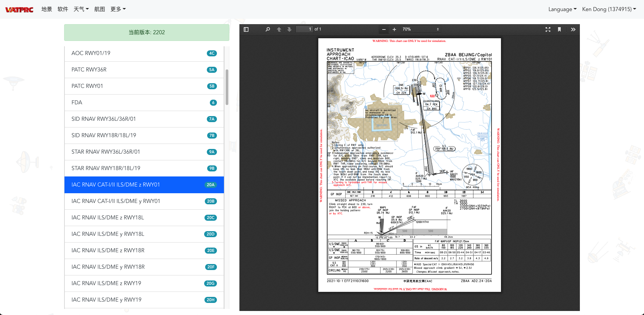Open IAC RNAV ILS/DME y RWY18R
This screenshot has height=315, width=644.
144,267
